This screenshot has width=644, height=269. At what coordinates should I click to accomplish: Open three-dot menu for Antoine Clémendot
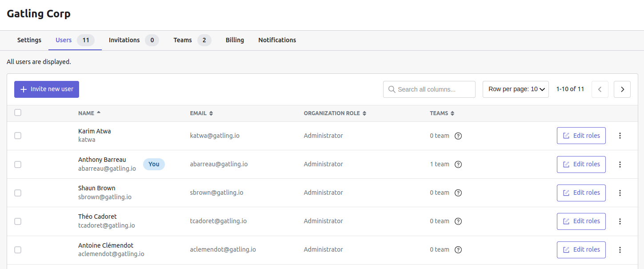(620, 249)
